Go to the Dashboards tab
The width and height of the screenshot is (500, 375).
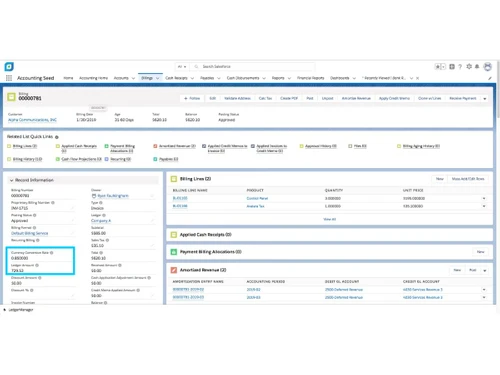pos(339,78)
